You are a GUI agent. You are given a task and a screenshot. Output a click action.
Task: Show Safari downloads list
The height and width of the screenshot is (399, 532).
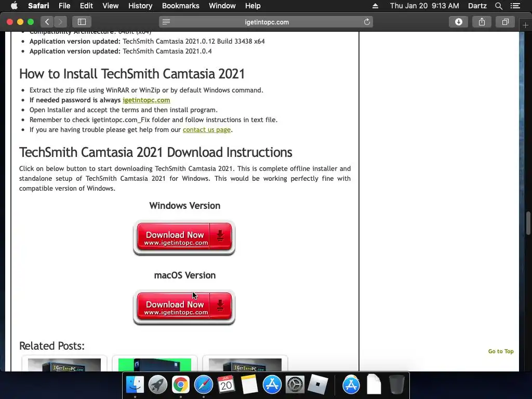pos(458,22)
